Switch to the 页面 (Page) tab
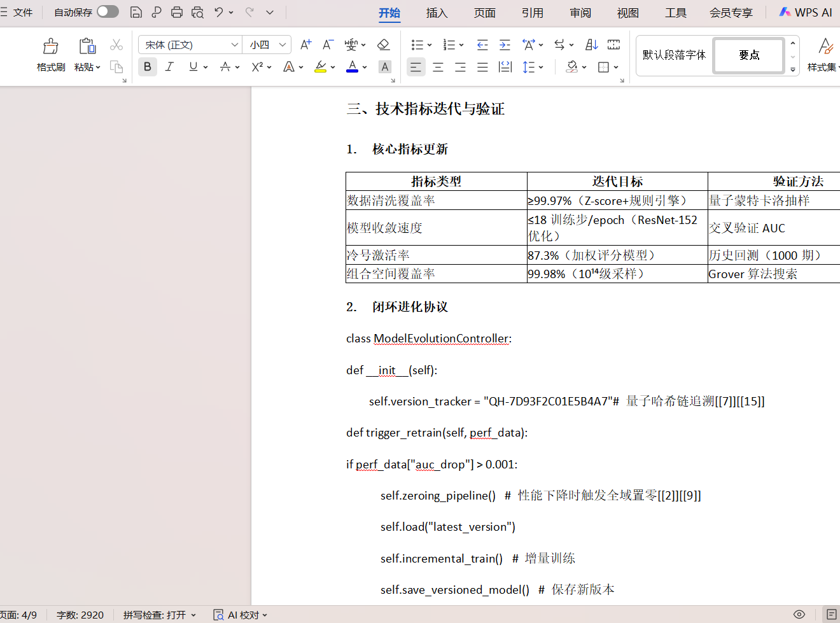840x623 pixels. point(484,13)
